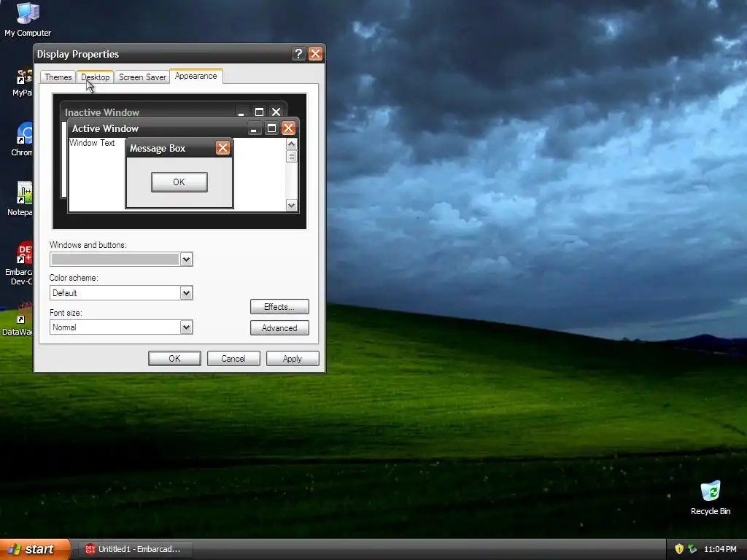
Task: Click Cancel in Display Properties
Action: pyautogui.click(x=233, y=358)
